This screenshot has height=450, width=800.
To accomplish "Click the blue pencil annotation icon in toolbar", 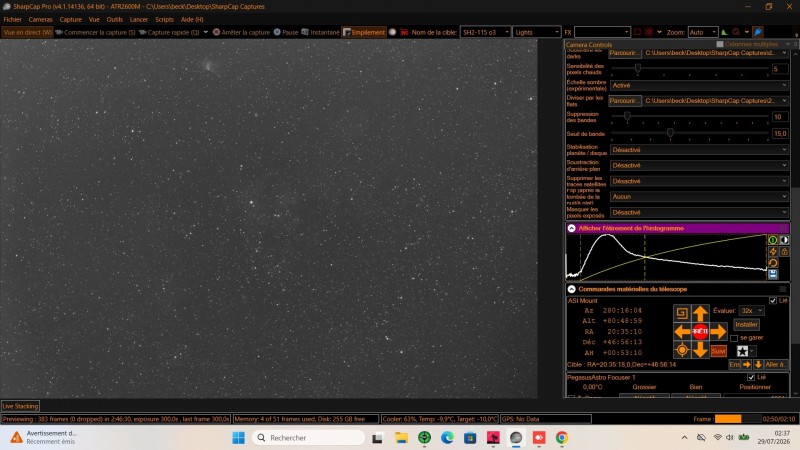I will coord(758,32).
